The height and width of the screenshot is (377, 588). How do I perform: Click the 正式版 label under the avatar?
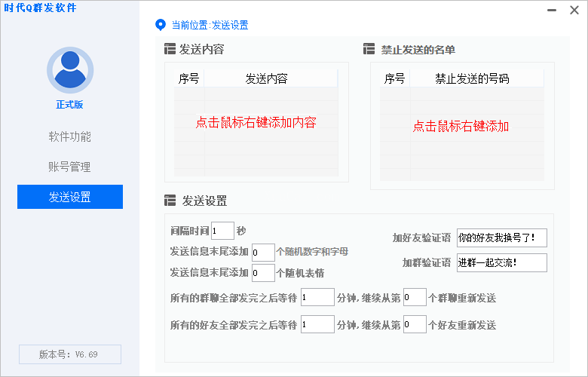(x=69, y=105)
